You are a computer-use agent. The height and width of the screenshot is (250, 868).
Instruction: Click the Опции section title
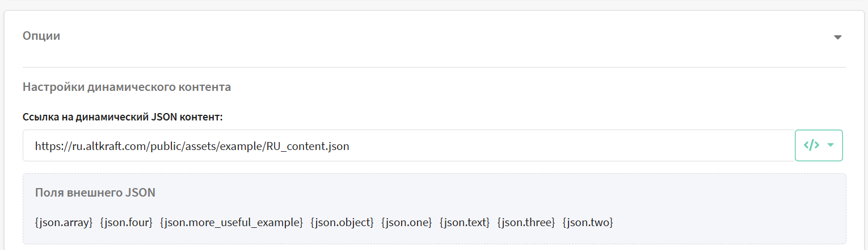pos(41,36)
